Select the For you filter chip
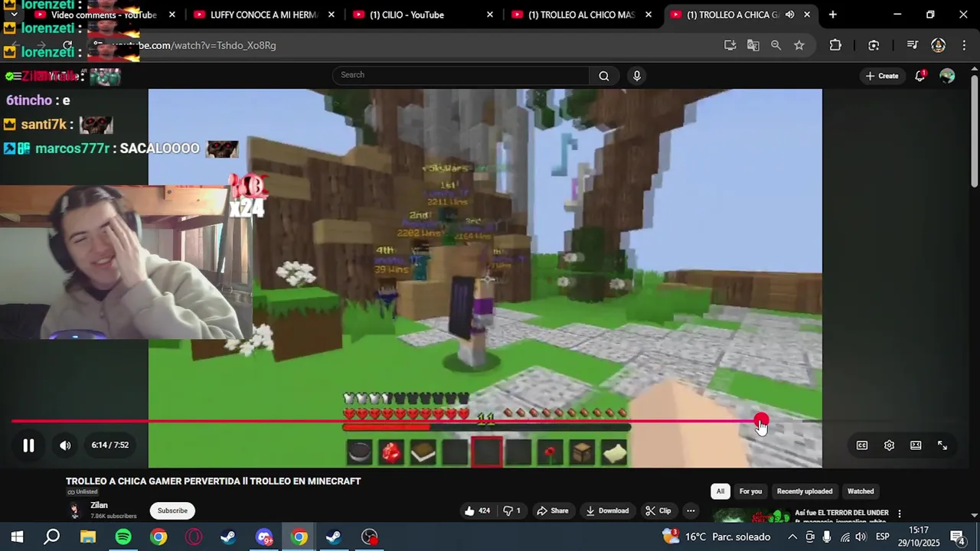Viewport: 980px width, 551px height. pyautogui.click(x=750, y=491)
